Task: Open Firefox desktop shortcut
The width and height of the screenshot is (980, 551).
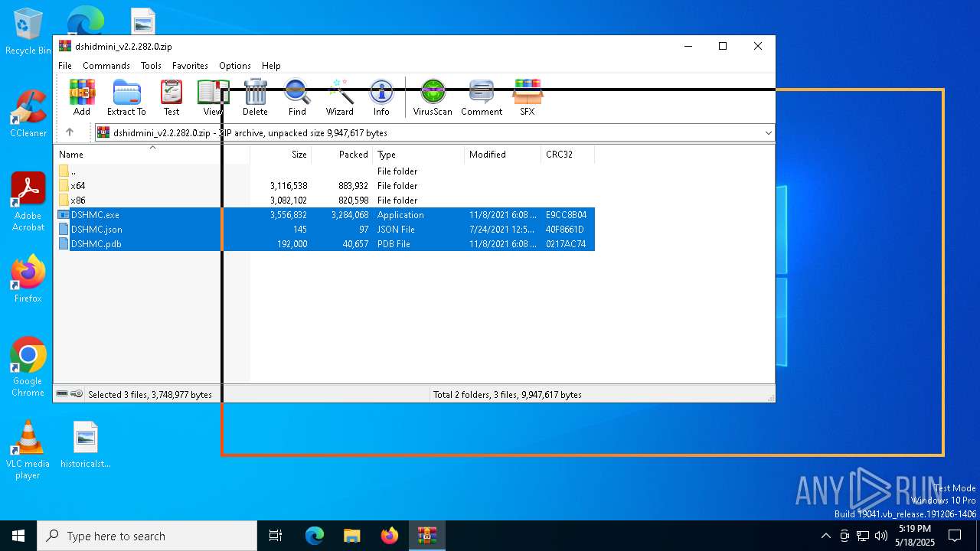Action: click(28, 279)
